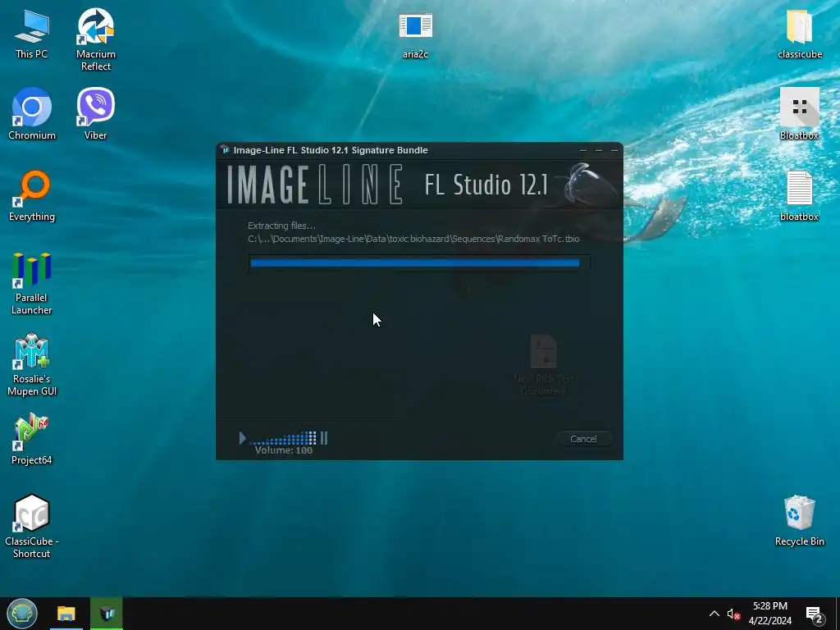Play installer music with play arrow

pos(242,438)
